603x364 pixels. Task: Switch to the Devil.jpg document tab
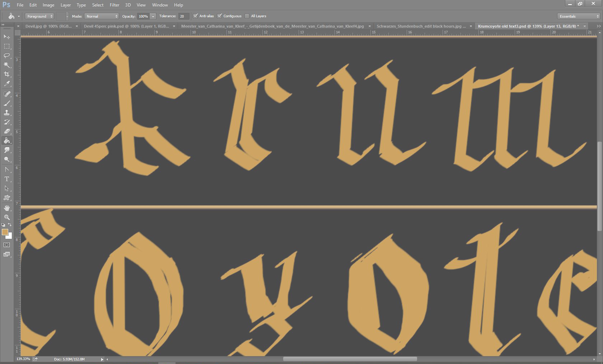coord(49,26)
